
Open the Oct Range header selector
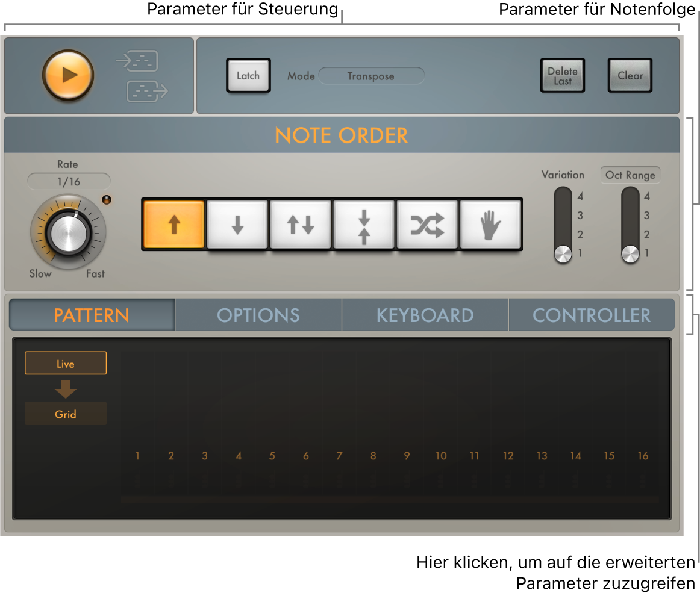pyautogui.click(x=630, y=175)
